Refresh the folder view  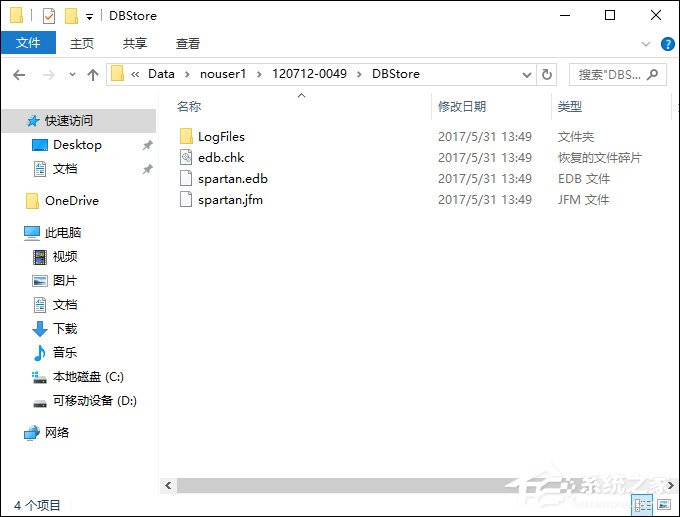547,75
